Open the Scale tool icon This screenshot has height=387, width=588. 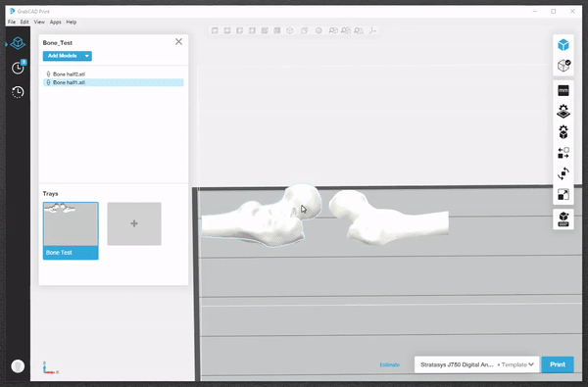563,195
